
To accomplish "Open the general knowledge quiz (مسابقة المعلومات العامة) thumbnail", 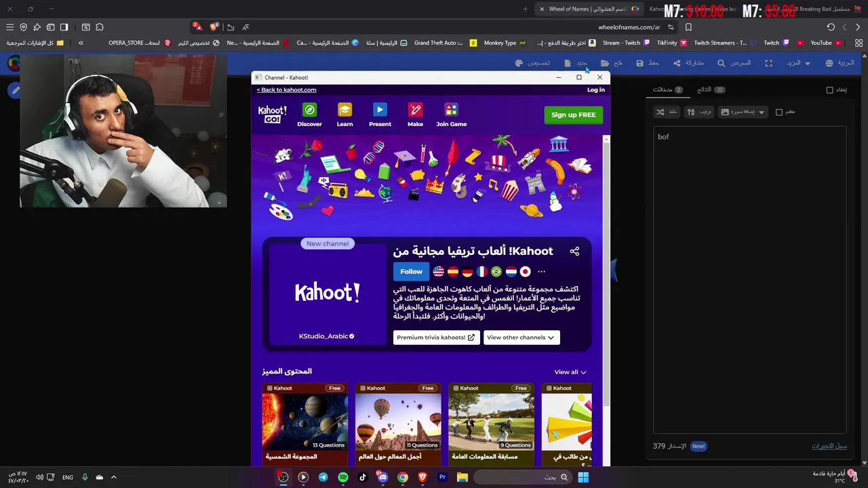I will coord(491,423).
